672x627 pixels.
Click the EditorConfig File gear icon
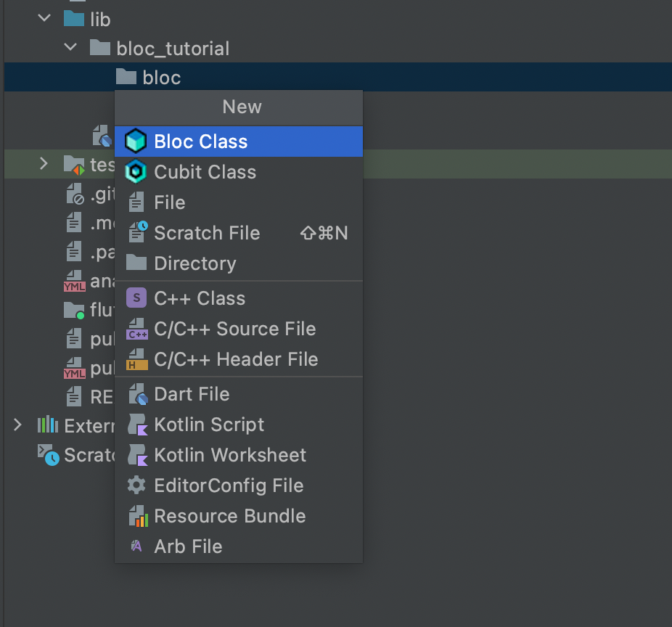[x=136, y=485]
